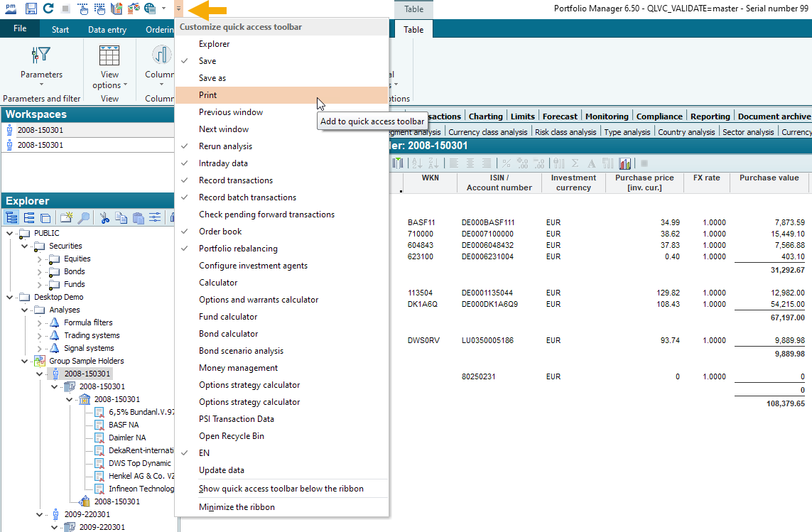Viewport: 812px width, 532px height.
Task: Click the magnifier Search icon in Explorer
Action: pos(84,218)
